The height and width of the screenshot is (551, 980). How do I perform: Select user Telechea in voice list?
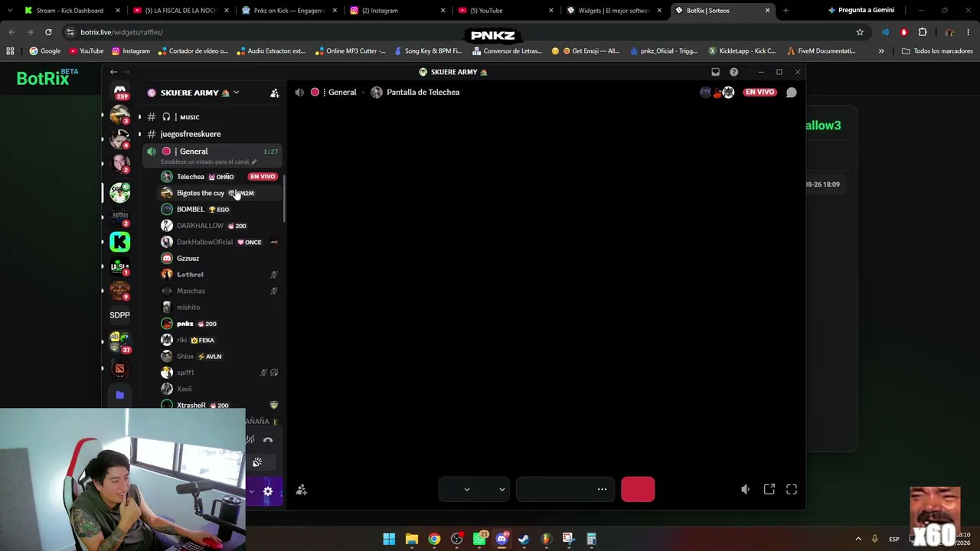click(x=219, y=177)
